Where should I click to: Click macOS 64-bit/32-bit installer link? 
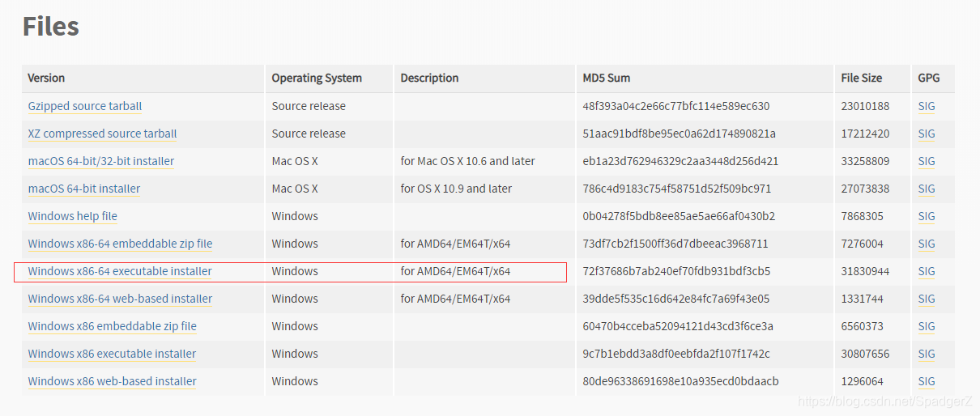coord(101,161)
